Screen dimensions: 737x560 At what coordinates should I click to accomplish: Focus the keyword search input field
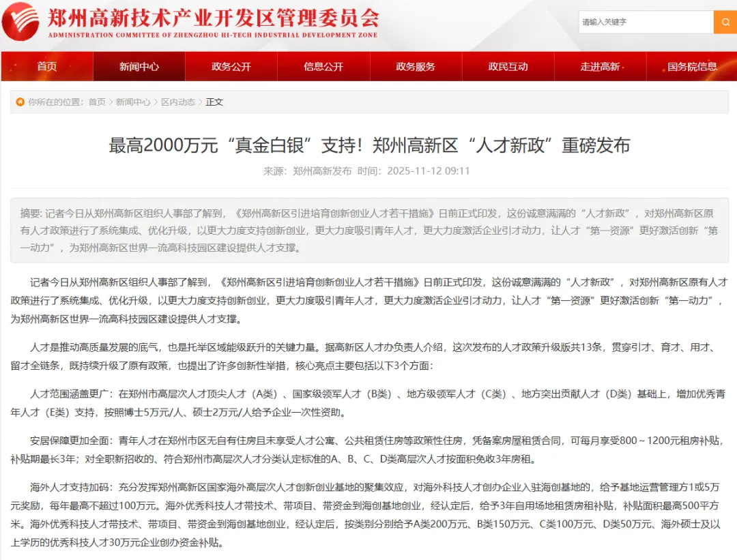tap(646, 22)
